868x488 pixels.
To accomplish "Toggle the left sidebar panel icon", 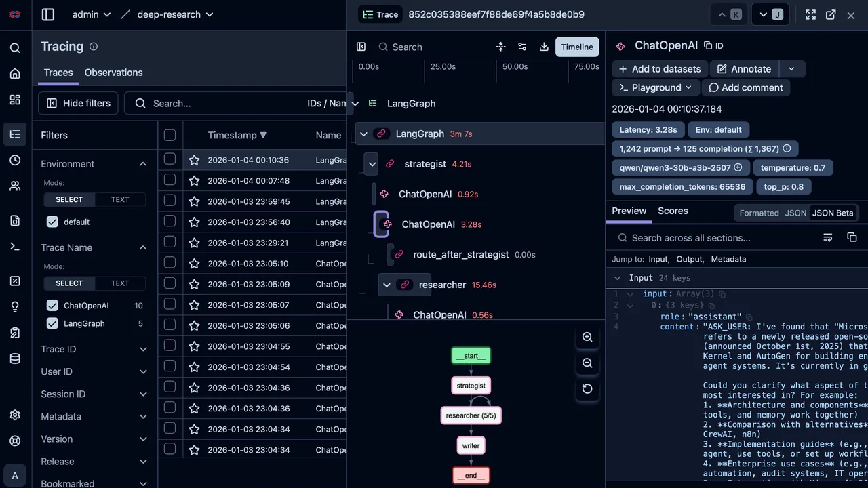I will tap(47, 14).
